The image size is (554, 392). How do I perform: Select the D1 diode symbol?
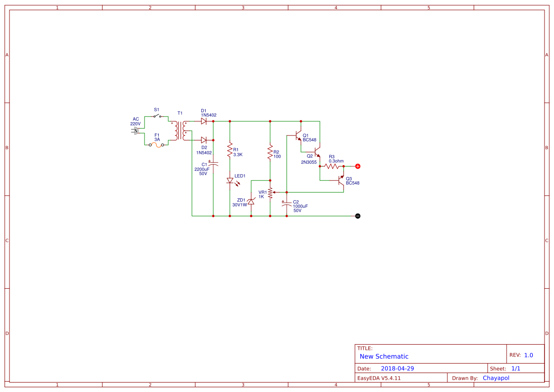coord(203,121)
